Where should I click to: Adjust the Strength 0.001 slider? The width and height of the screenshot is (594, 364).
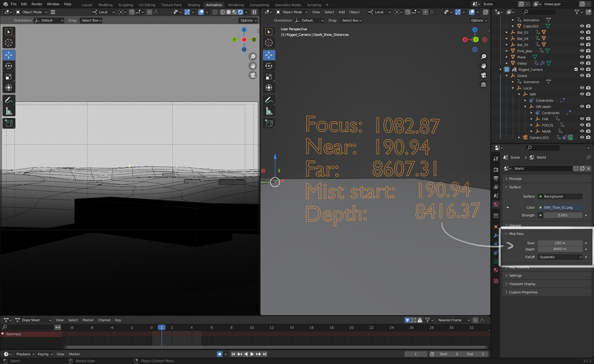tap(563, 215)
